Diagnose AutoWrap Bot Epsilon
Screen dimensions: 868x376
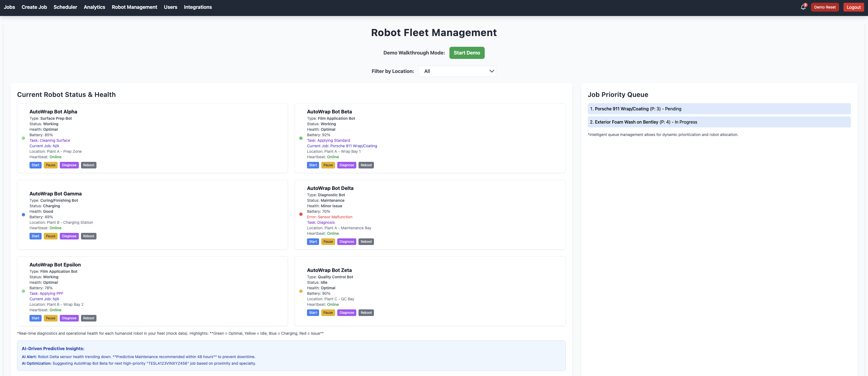coord(69,318)
